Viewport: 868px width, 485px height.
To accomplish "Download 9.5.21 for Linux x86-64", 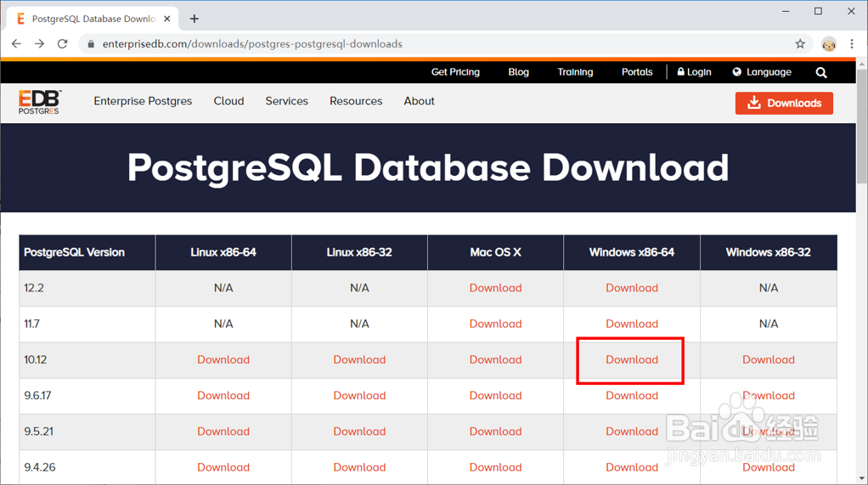I will tap(223, 431).
